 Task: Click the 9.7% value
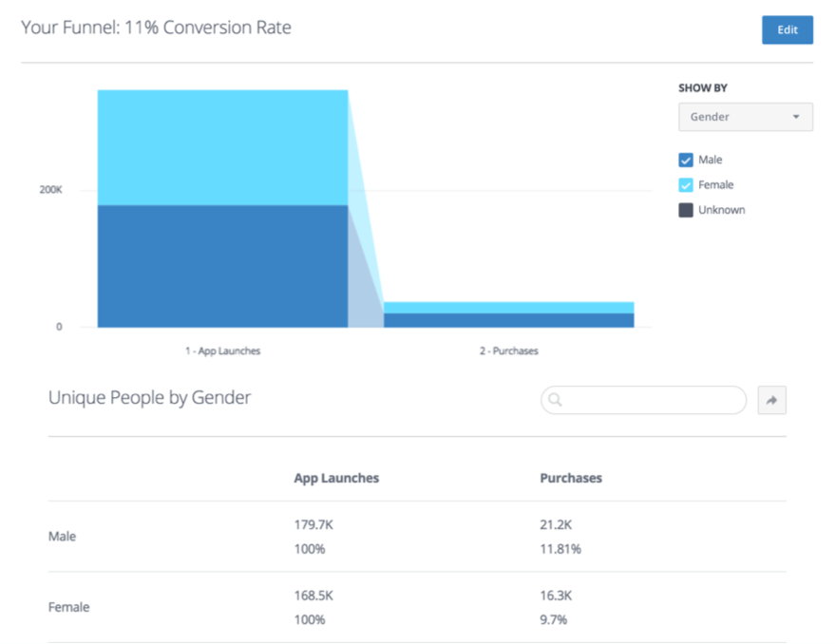pyautogui.click(x=553, y=620)
